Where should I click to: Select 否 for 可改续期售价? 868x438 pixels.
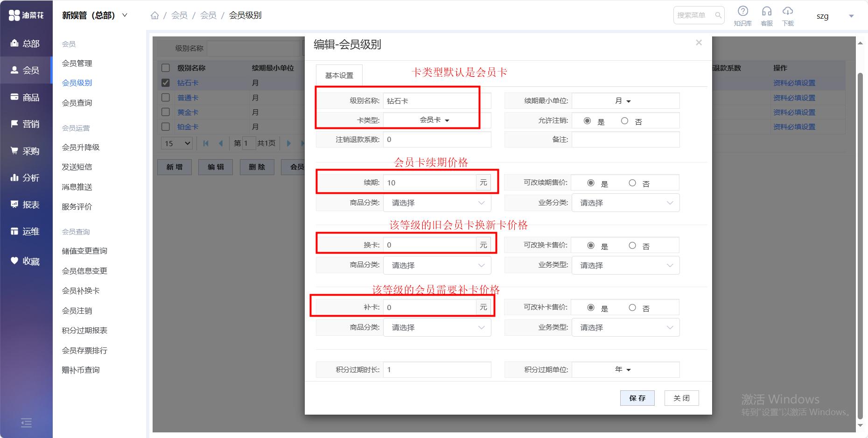pyautogui.click(x=632, y=183)
